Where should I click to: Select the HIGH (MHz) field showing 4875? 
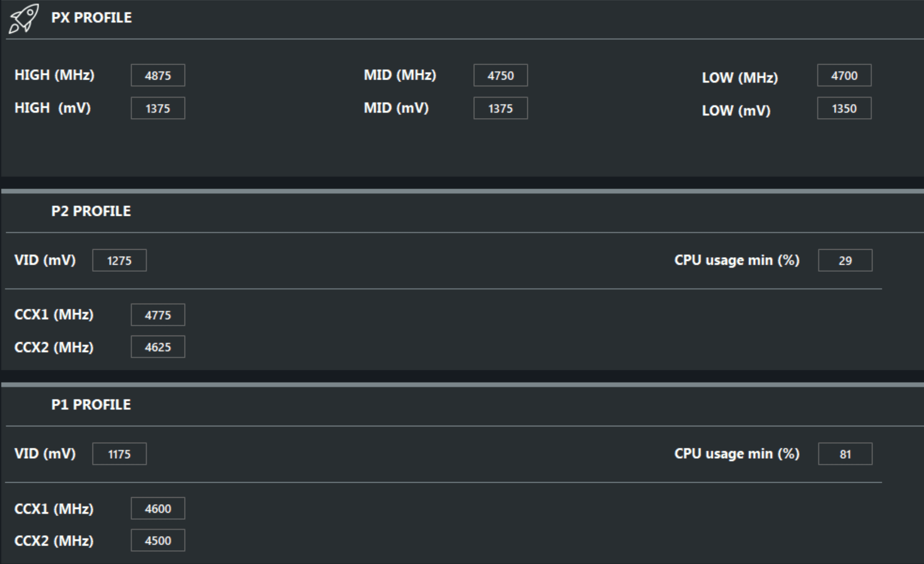tap(158, 75)
